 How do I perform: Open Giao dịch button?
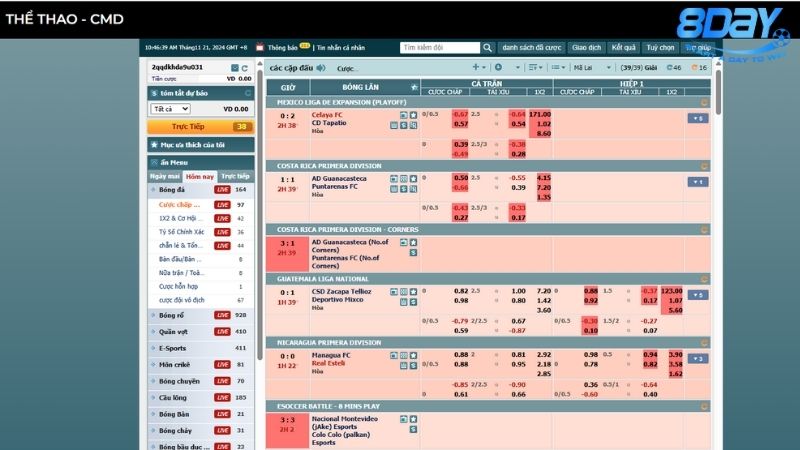[586, 47]
